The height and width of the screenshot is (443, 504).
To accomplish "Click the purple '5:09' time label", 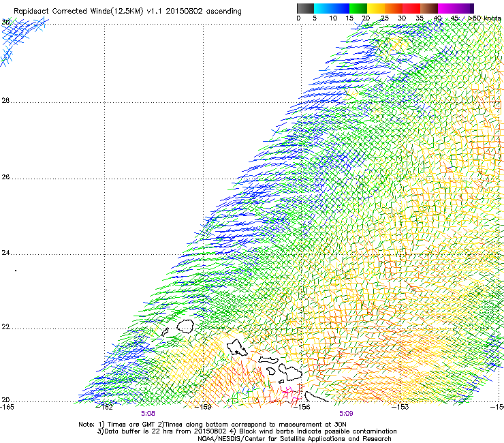I will tap(346, 414).
